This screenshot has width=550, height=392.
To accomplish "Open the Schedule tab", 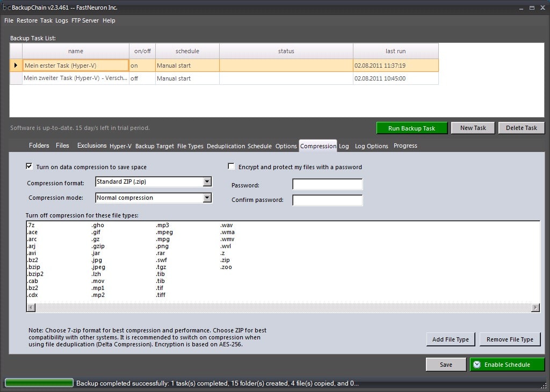I will pyautogui.click(x=259, y=146).
